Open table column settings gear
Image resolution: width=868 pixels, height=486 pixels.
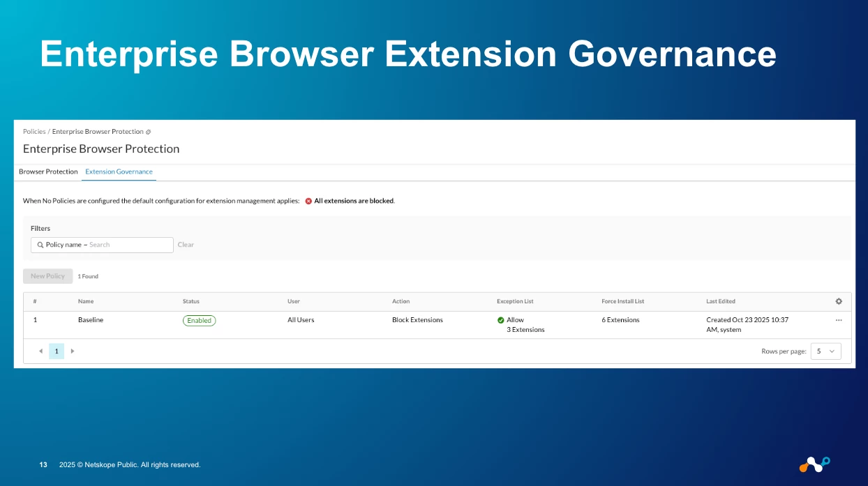(839, 301)
